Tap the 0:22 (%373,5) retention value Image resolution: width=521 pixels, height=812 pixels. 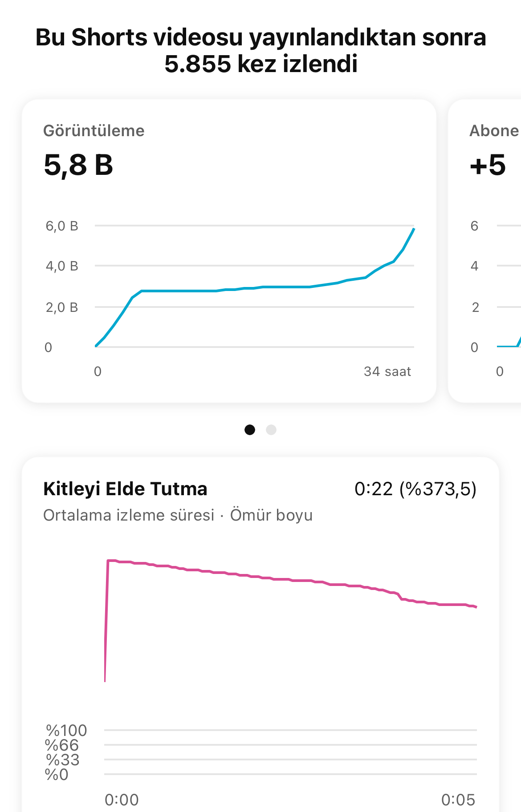[x=415, y=489]
